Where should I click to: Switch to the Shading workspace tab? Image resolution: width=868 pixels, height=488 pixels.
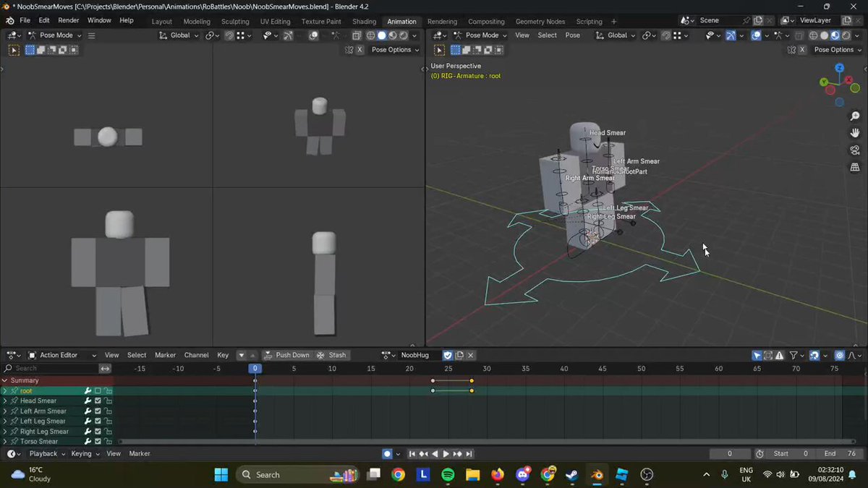coord(364,22)
